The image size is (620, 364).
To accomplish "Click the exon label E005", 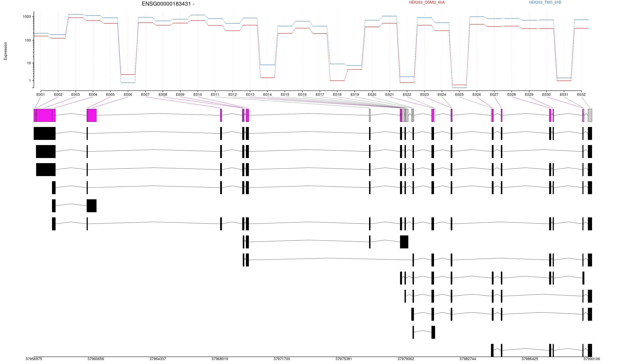I will (x=110, y=94).
